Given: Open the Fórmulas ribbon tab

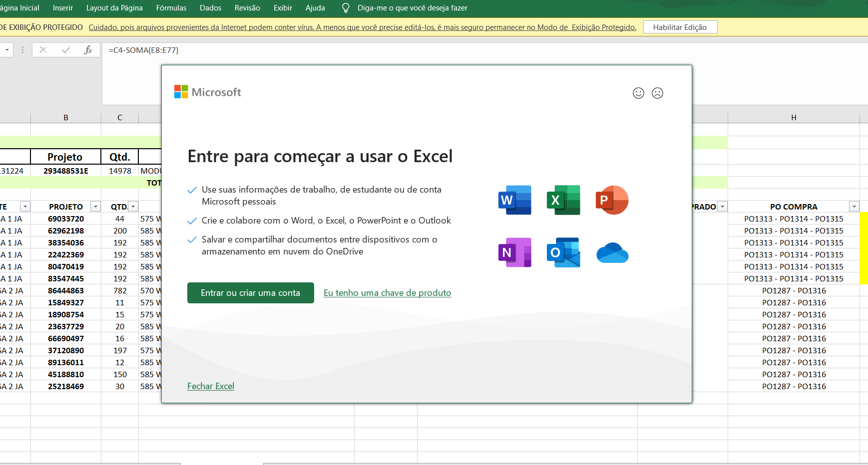Looking at the screenshot, I should pyautogui.click(x=171, y=8).
